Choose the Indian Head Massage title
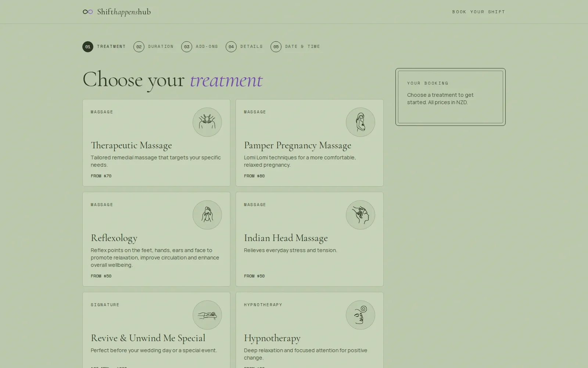The height and width of the screenshot is (368, 588). tap(286, 238)
